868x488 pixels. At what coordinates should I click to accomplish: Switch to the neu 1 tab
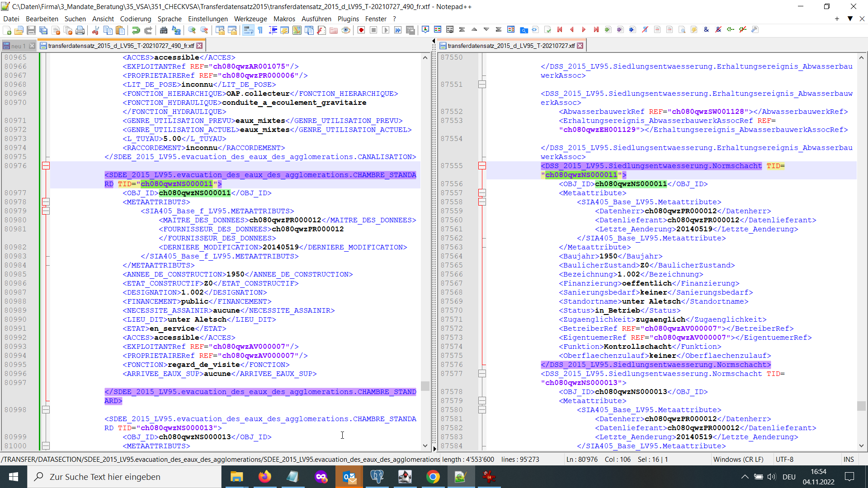pos(18,46)
